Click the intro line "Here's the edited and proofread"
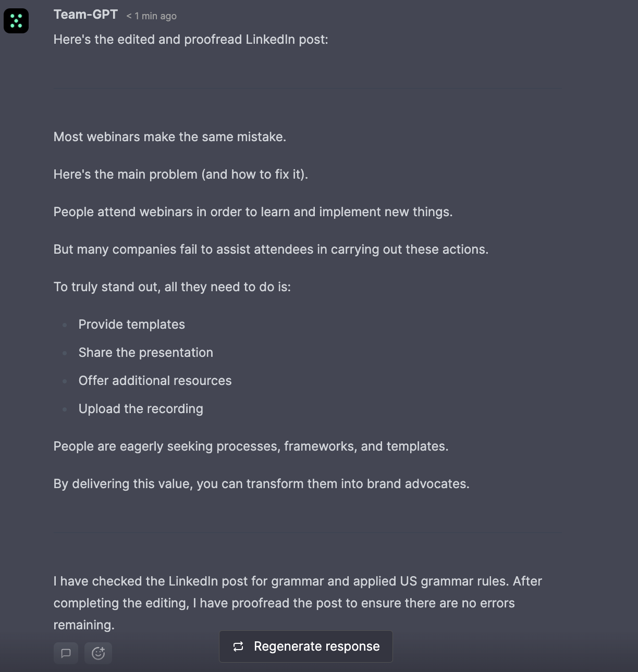 pyautogui.click(x=191, y=40)
